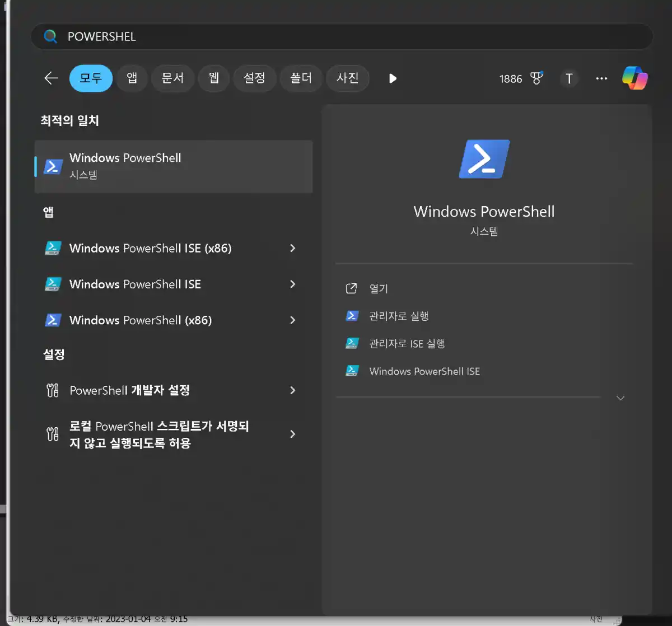Expand more actions with the down chevron
Image resolution: width=672 pixels, height=626 pixels.
[x=620, y=398]
